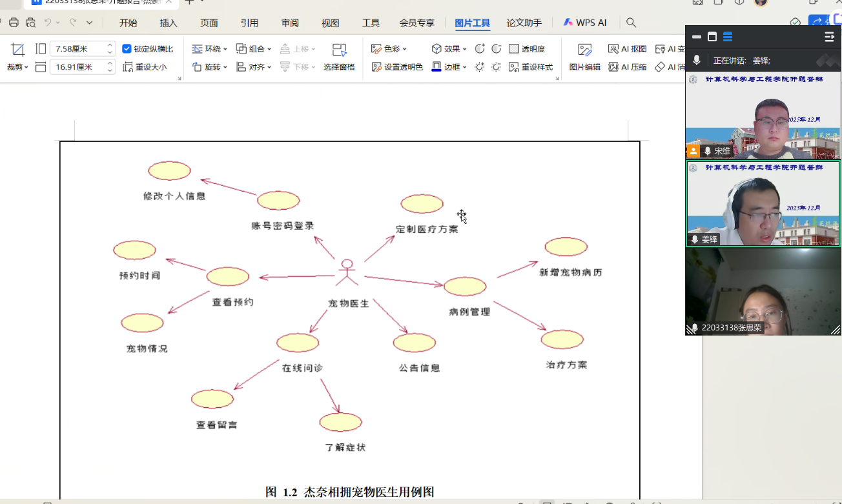
Task: Click Set Transparent Color (设置透明色)
Action: coord(398,66)
